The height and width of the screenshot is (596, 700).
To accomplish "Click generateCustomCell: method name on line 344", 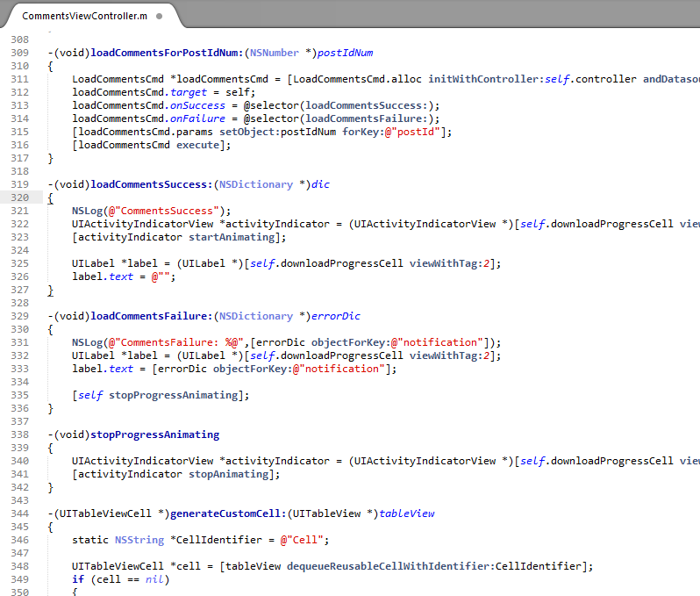I will coord(228,513).
